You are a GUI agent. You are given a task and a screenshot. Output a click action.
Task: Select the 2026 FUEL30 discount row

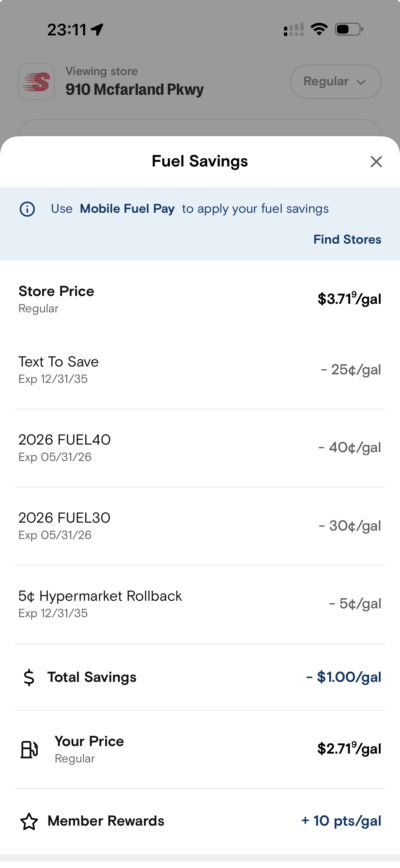pos(200,526)
